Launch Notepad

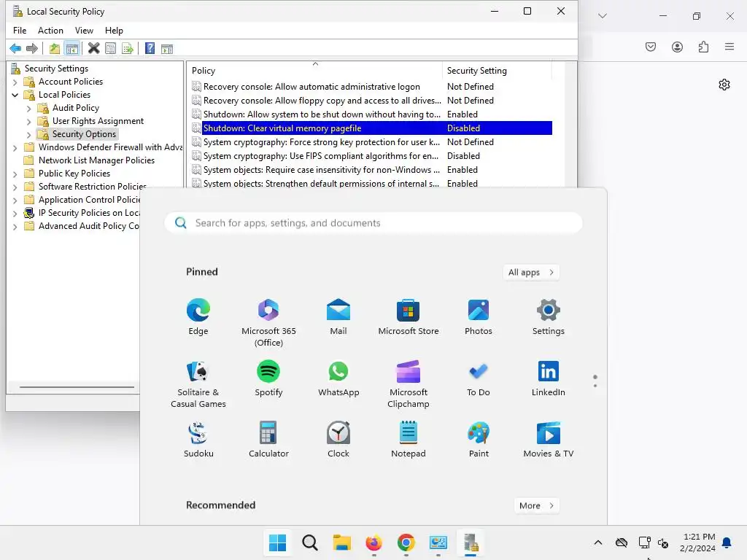pos(409,440)
